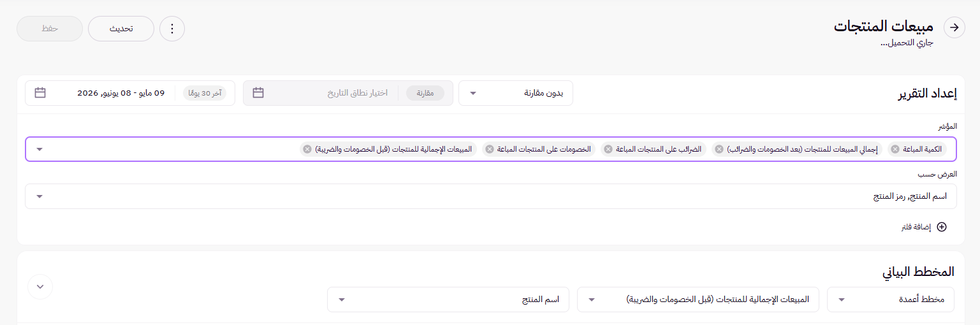The image size is (980, 325).
Task: Click the اختيار نطاق التاريخ comparison date field
Action: (x=348, y=93)
